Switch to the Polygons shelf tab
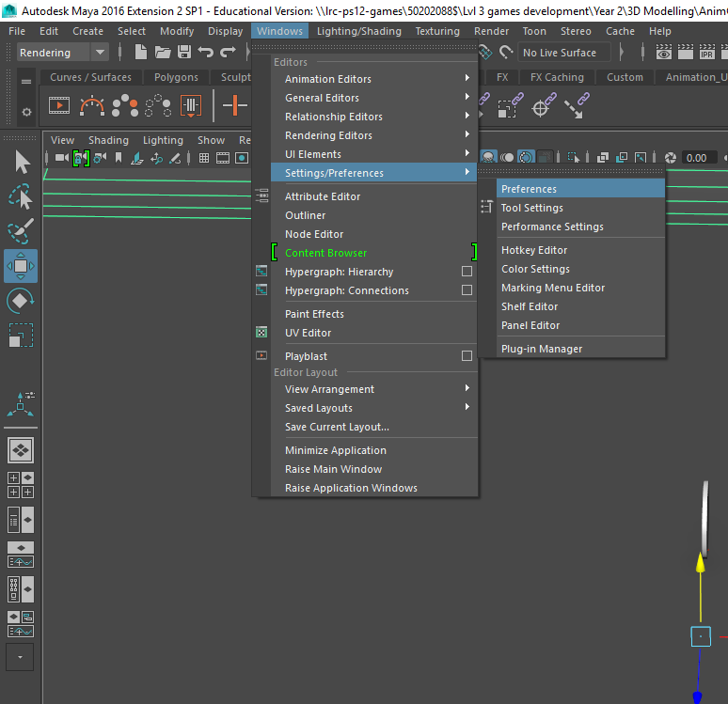 pyautogui.click(x=176, y=77)
